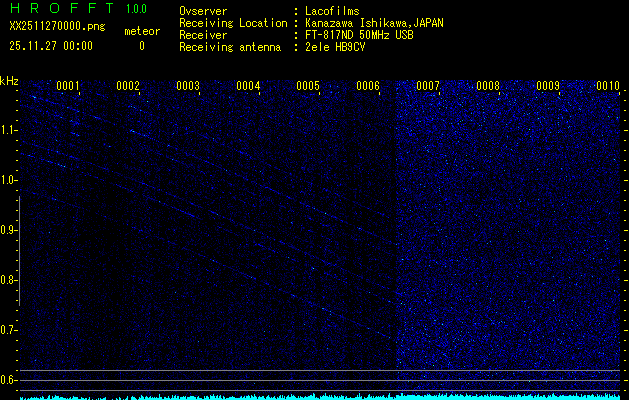Click the HROFFT title text

(62, 9)
